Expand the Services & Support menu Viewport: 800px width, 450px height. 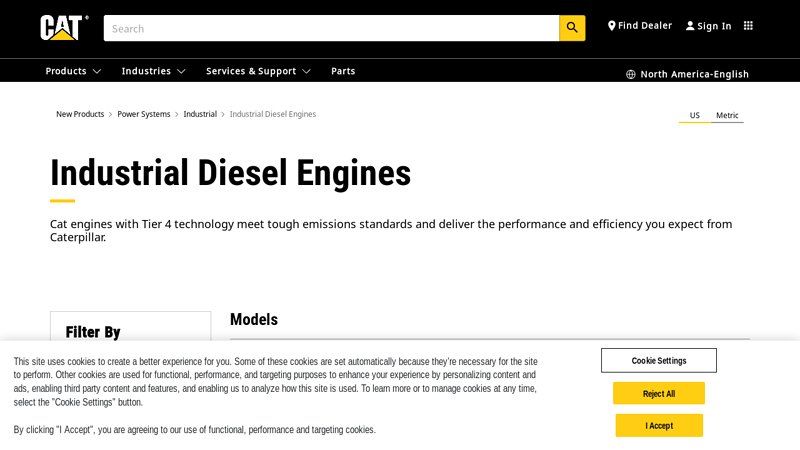point(258,71)
